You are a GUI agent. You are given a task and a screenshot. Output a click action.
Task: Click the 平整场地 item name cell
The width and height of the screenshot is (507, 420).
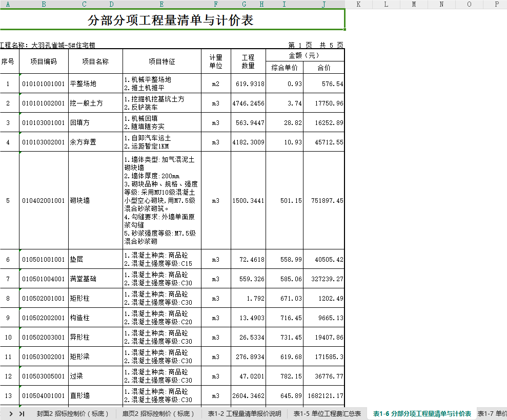pyautogui.click(x=95, y=83)
